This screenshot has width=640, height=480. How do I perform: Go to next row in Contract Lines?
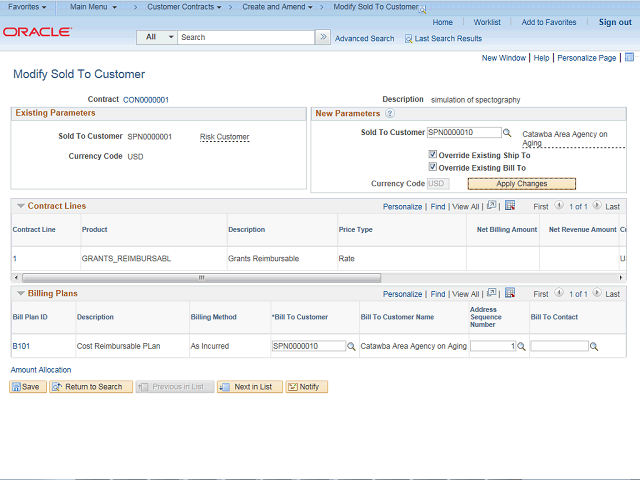[597, 205]
